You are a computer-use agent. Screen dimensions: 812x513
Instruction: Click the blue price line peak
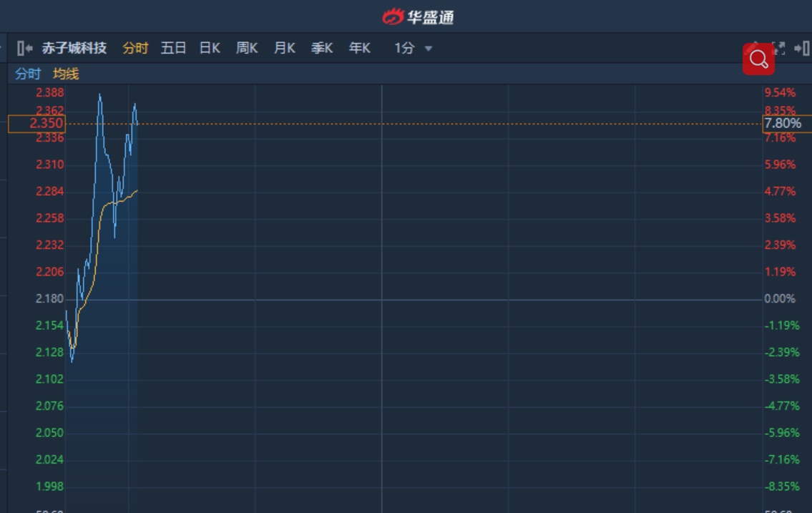99,94
